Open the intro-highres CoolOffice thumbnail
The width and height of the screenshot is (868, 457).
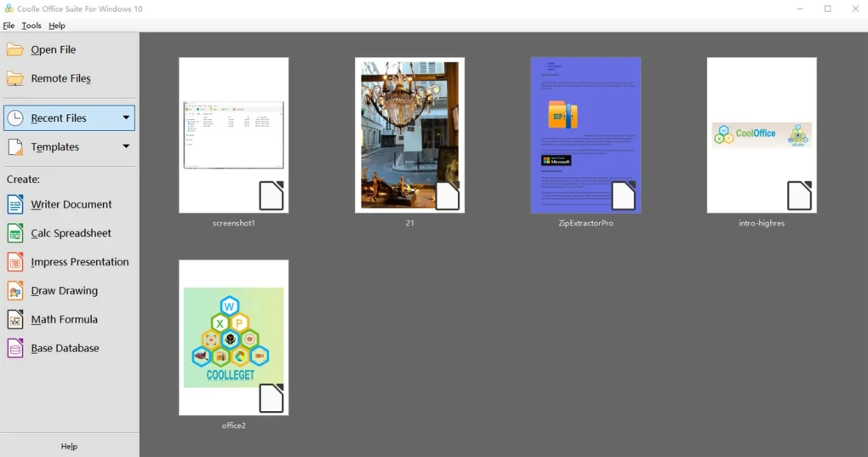(x=762, y=135)
